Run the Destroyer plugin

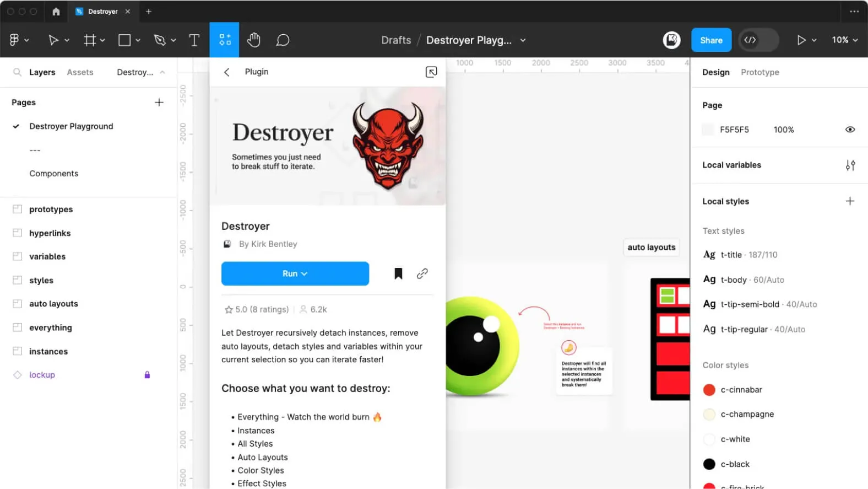tap(295, 273)
